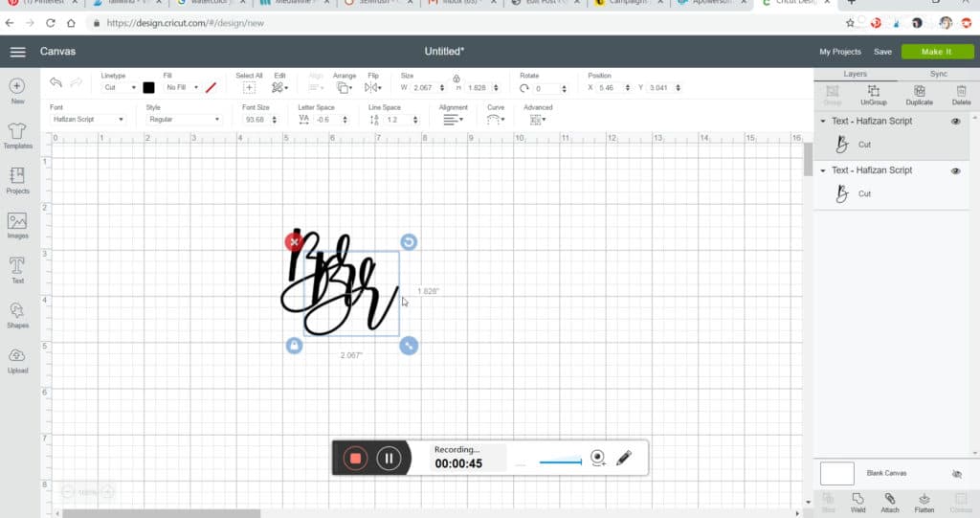This screenshot has height=518, width=980.
Task: Open the Templates panel icon
Action: point(17,131)
